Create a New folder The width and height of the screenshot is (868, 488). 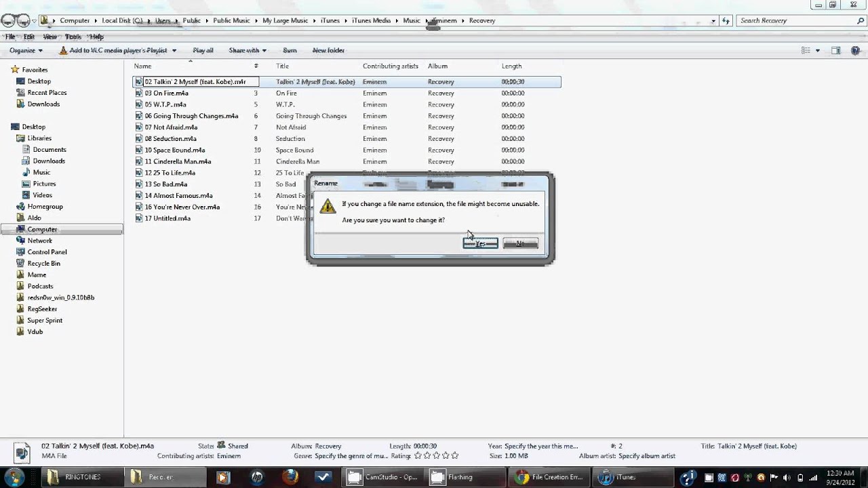[x=328, y=50]
